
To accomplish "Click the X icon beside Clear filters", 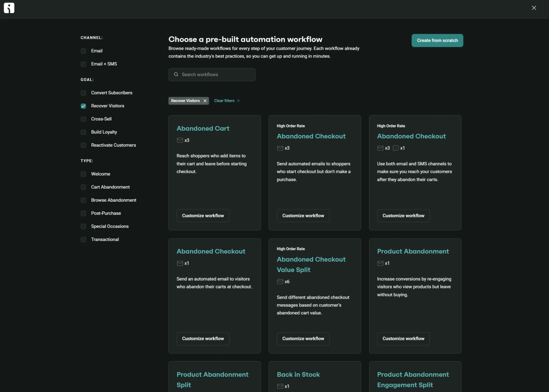I will (x=238, y=101).
